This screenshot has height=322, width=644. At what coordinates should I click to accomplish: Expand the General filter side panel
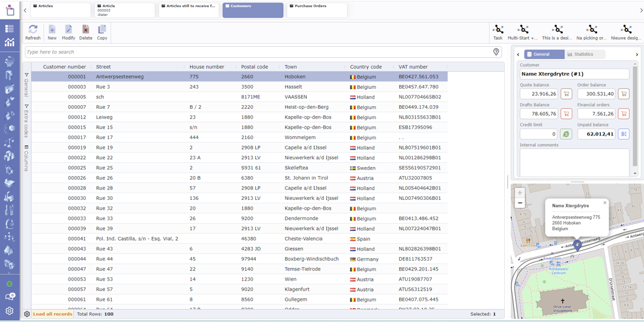(27, 84)
